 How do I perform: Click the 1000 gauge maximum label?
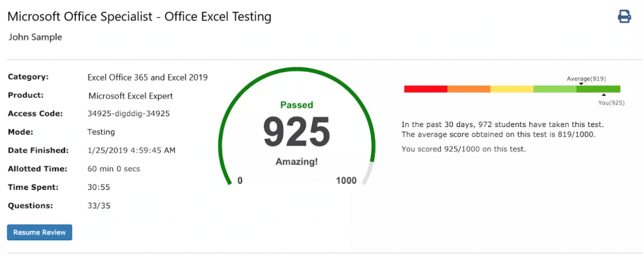pyautogui.click(x=347, y=181)
